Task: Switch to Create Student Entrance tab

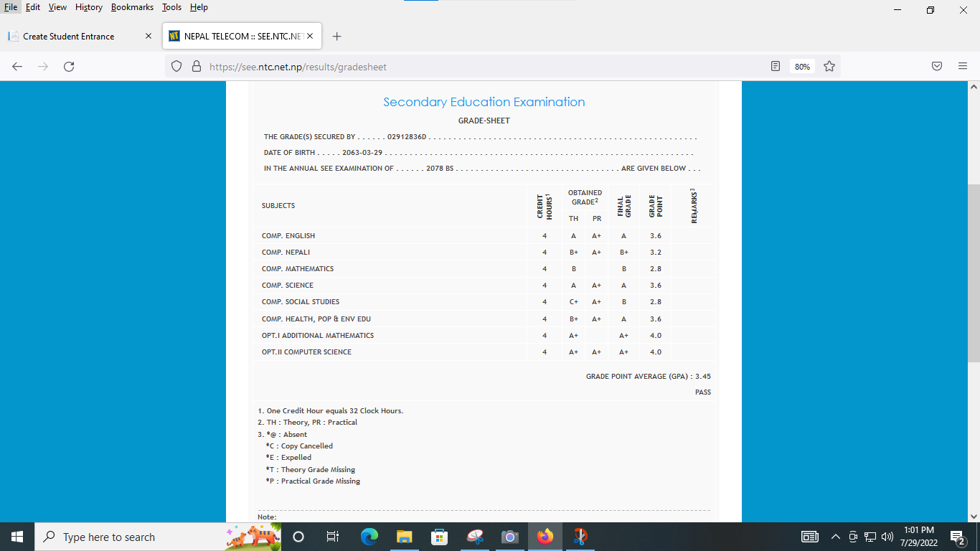Action: (x=69, y=37)
